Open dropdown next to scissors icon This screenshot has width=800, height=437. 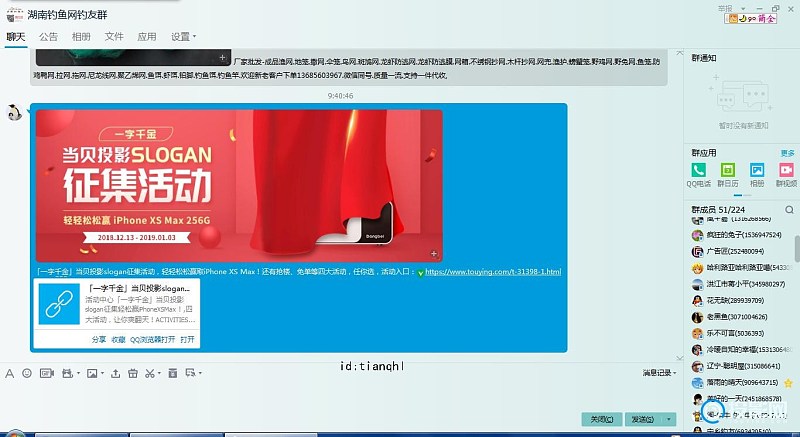coord(159,374)
